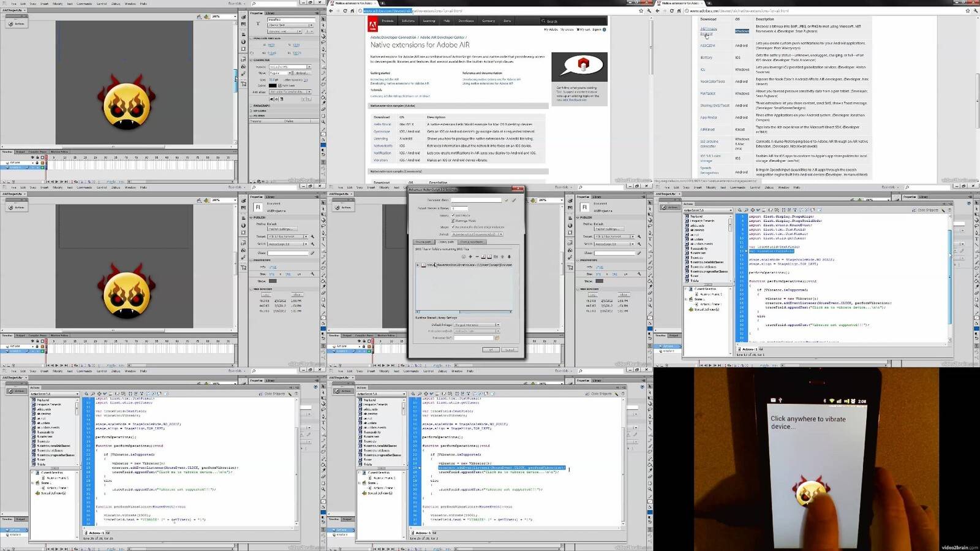Collapse the PUBLISH section right of settings dialog
The height and width of the screenshot is (551, 980).
pyautogui.click(x=578, y=218)
